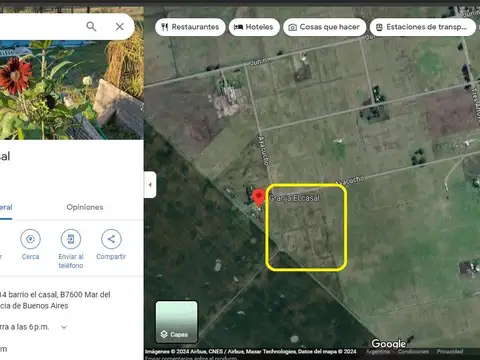Open the Privacidad footer link
Viewport: 480px width, 360px height.
point(450,351)
